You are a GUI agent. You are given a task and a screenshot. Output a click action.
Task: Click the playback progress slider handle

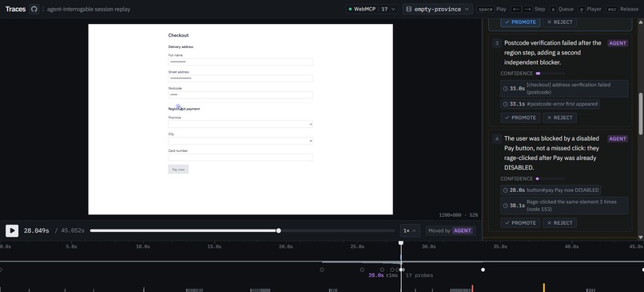pos(279,230)
